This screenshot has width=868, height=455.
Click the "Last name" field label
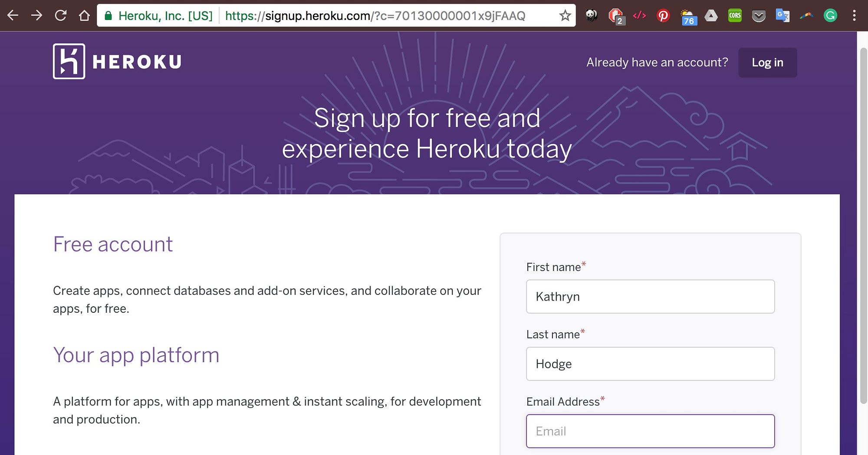coord(553,334)
